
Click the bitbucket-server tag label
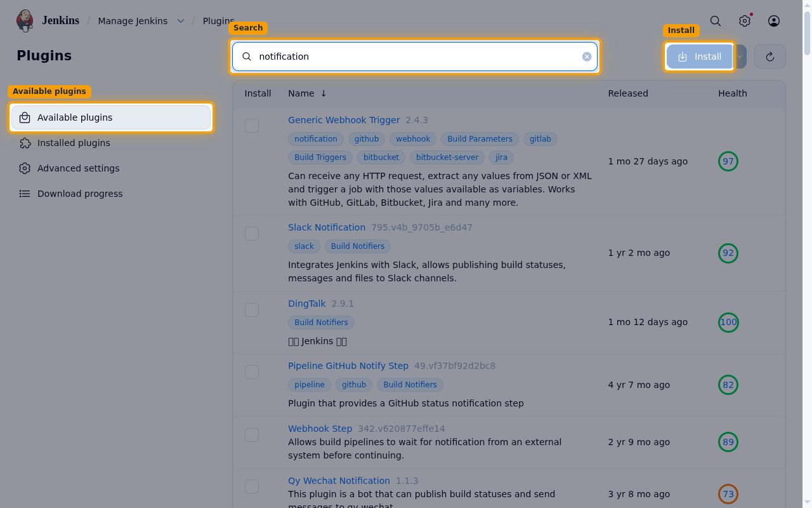(447, 157)
